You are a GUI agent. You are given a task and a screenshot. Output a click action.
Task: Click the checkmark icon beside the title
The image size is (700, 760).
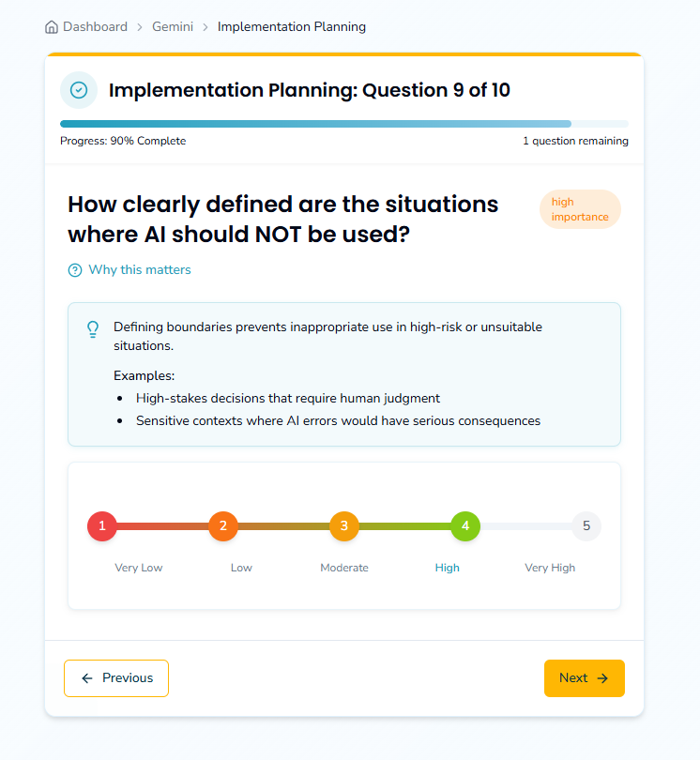(x=79, y=90)
